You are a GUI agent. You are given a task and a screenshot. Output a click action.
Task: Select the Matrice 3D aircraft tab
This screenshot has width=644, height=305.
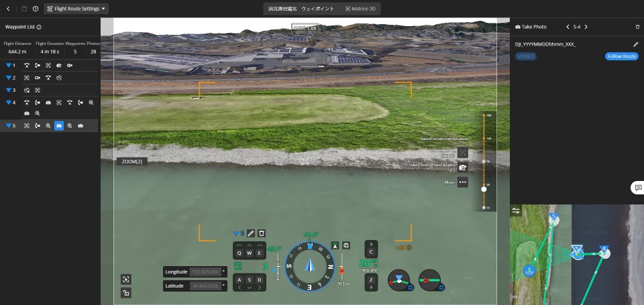pos(361,9)
